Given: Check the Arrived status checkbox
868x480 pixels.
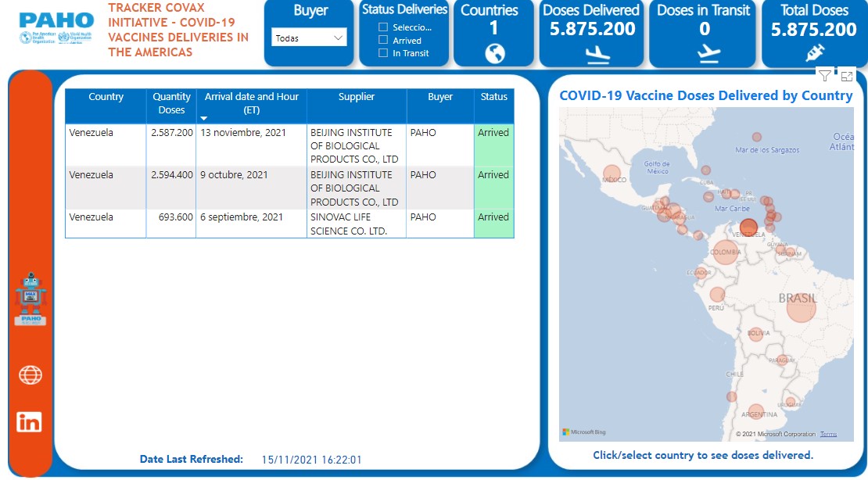Looking at the screenshot, I should coord(383,40).
